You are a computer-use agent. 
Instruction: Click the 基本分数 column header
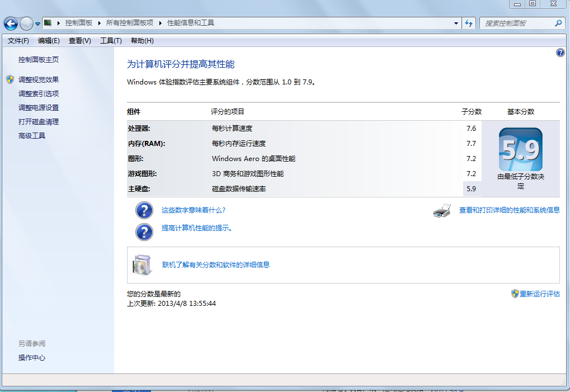coord(521,111)
